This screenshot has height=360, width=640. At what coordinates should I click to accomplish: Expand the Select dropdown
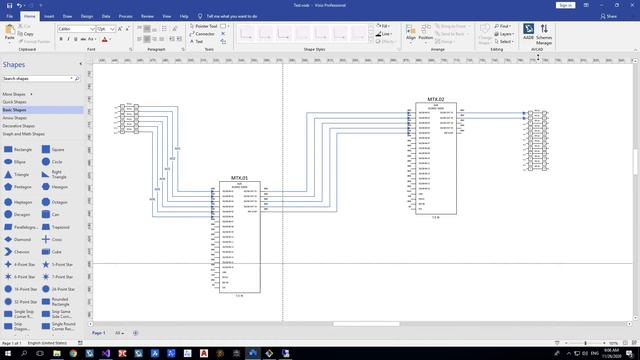504,42
